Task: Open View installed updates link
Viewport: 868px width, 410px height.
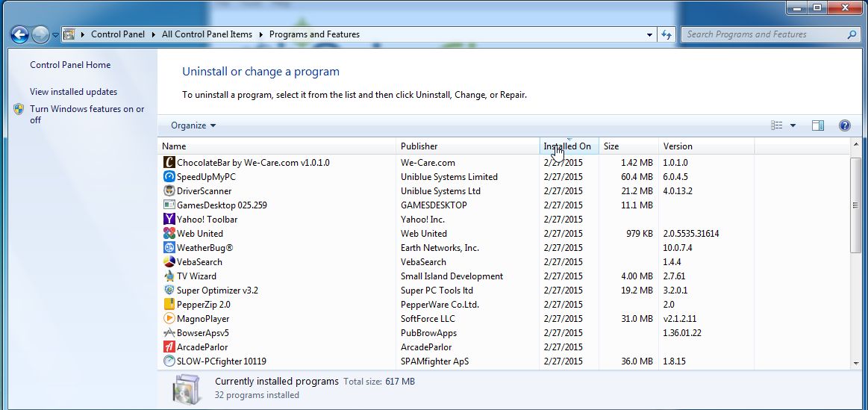Action: tap(74, 92)
